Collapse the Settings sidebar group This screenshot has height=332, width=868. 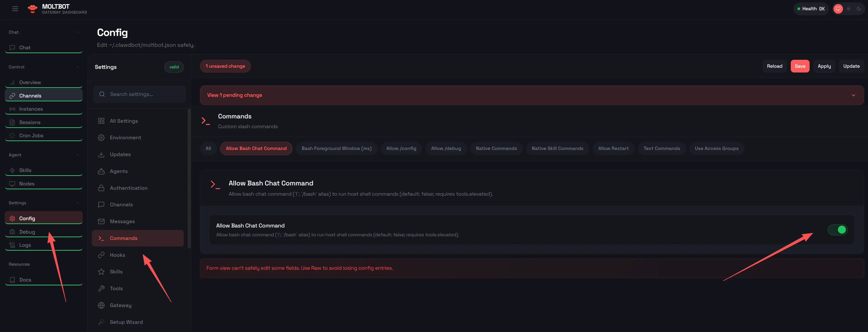[x=77, y=203]
